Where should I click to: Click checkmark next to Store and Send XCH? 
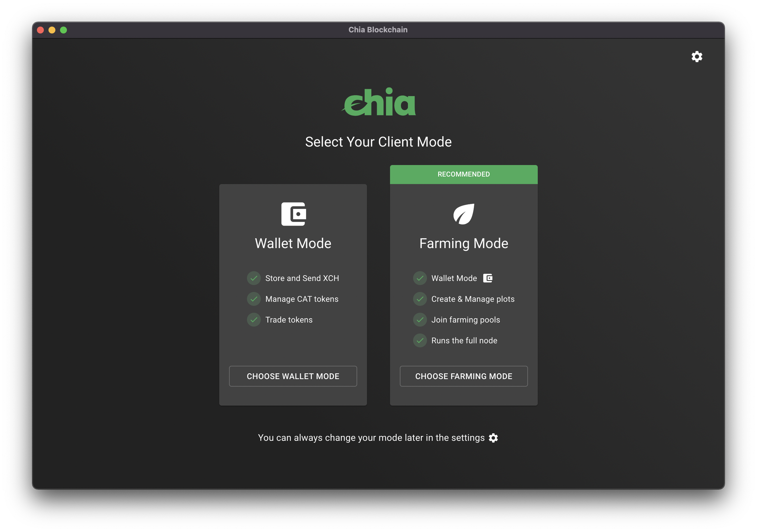tap(254, 278)
